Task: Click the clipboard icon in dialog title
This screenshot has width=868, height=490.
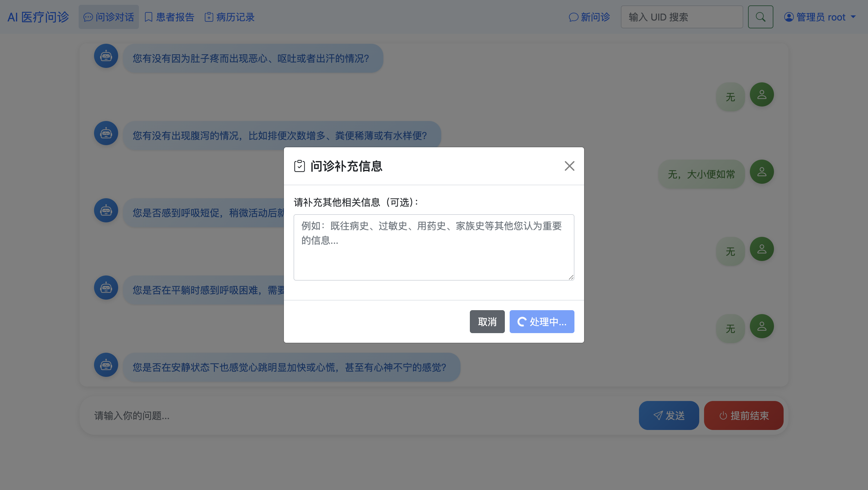Action: pos(299,166)
